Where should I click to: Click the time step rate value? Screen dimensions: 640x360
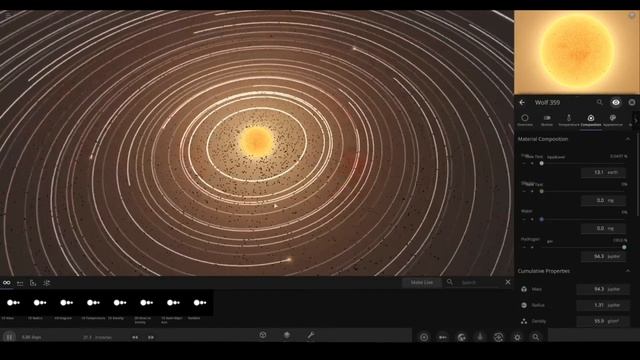click(98, 338)
